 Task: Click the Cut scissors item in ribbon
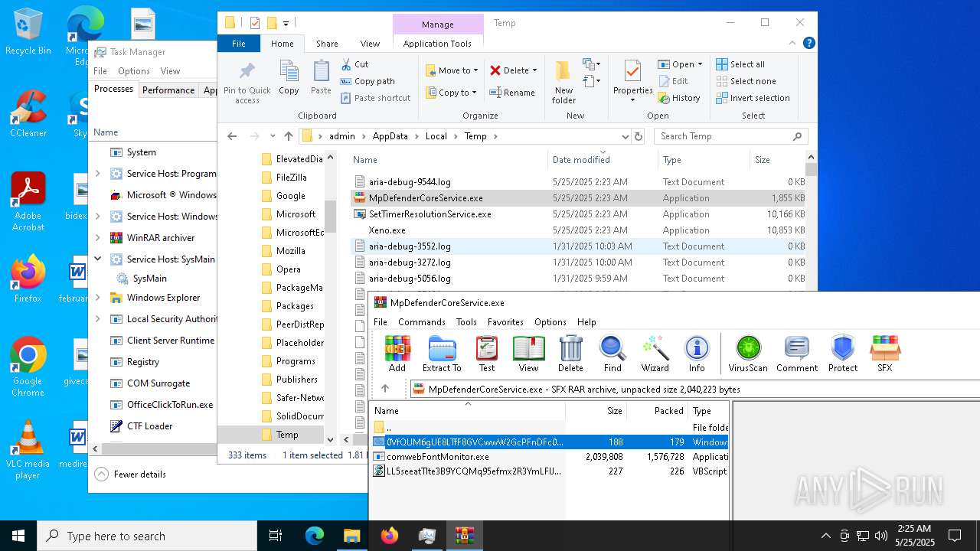click(x=354, y=64)
